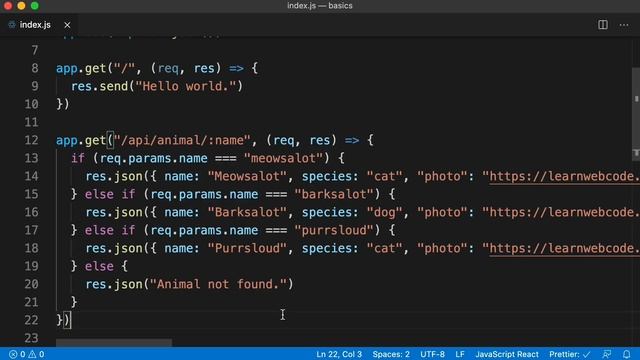640x360 pixels.
Task: Click the split editor right icon
Action: click(x=602, y=25)
